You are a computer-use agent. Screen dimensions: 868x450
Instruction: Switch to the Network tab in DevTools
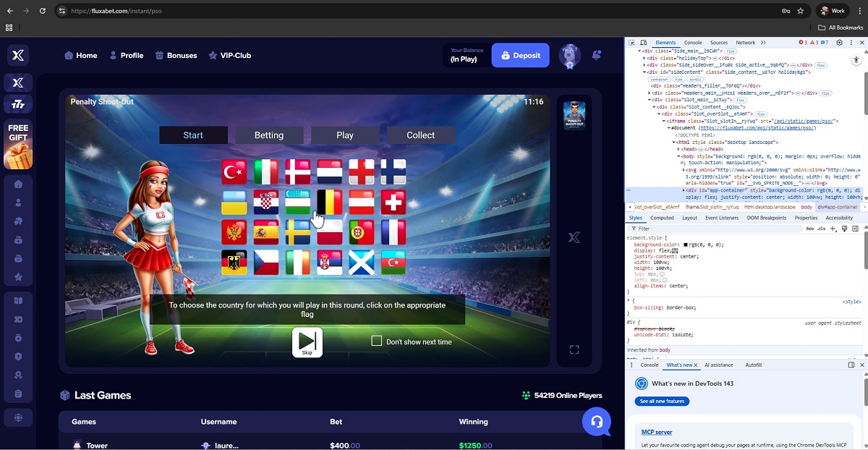(x=745, y=43)
